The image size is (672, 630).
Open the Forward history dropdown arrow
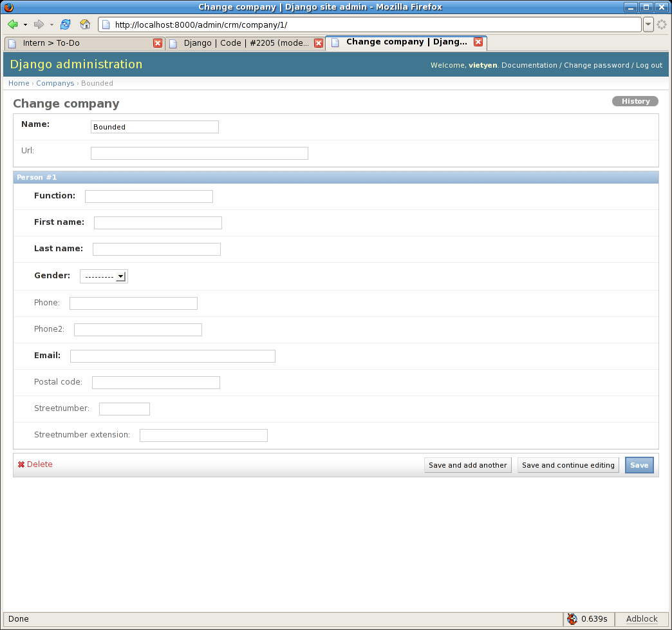[x=51, y=25]
